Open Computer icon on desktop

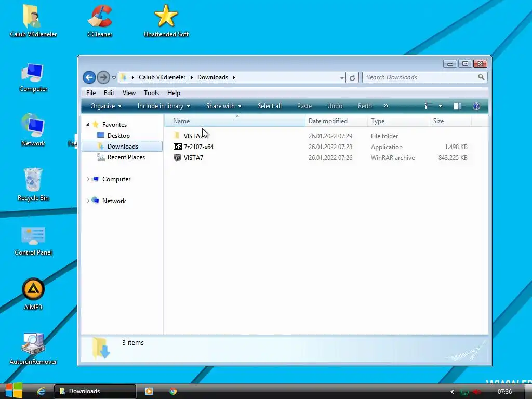pyautogui.click(x=33, y=77)
